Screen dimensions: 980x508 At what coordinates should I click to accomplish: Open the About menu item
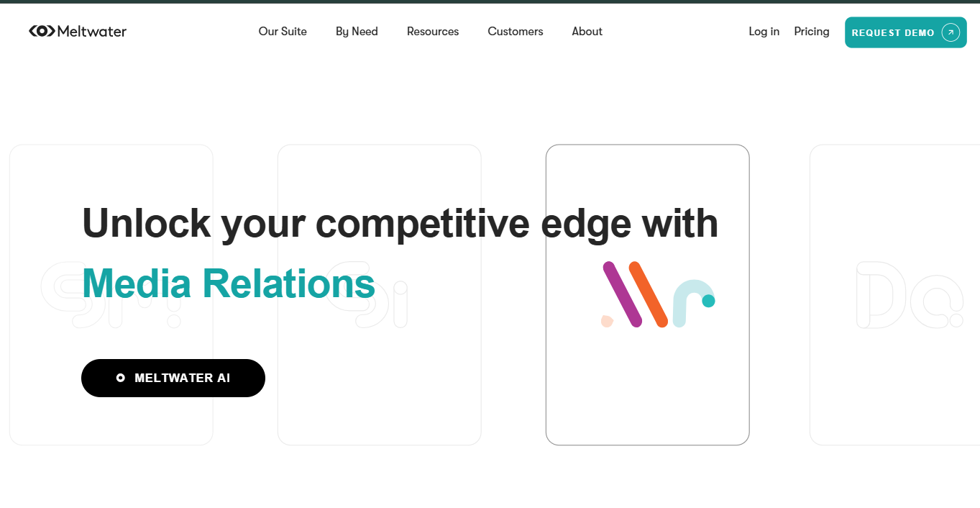587,32
